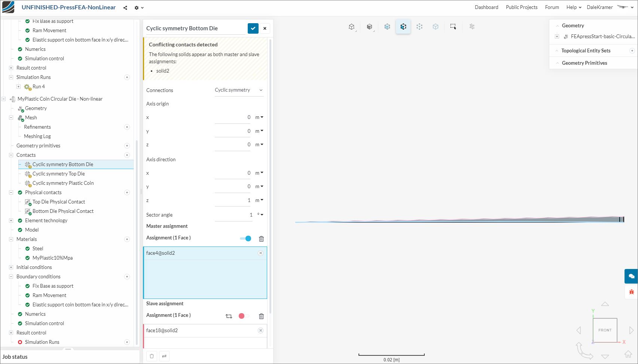Add a physical contact with plus icon

127,193
